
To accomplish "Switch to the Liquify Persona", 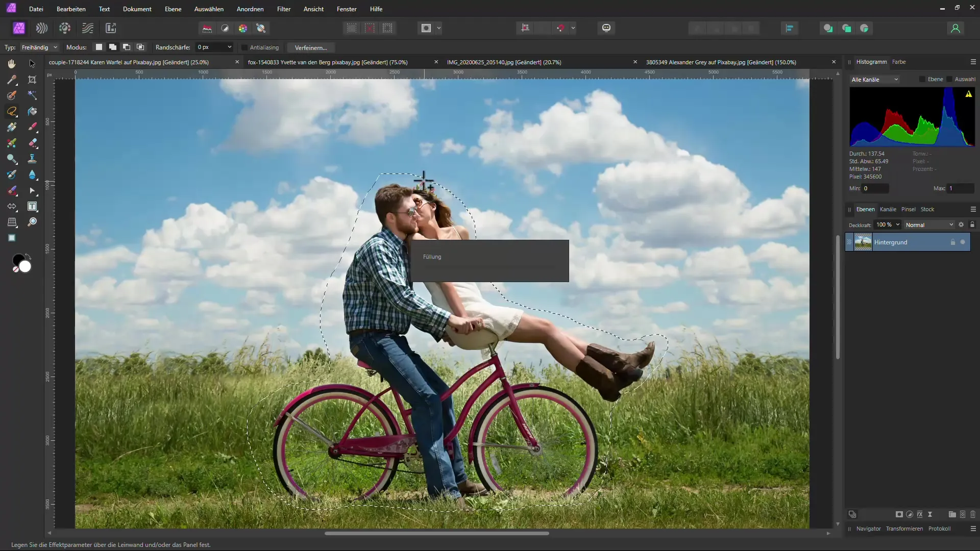I will [42, 28].
